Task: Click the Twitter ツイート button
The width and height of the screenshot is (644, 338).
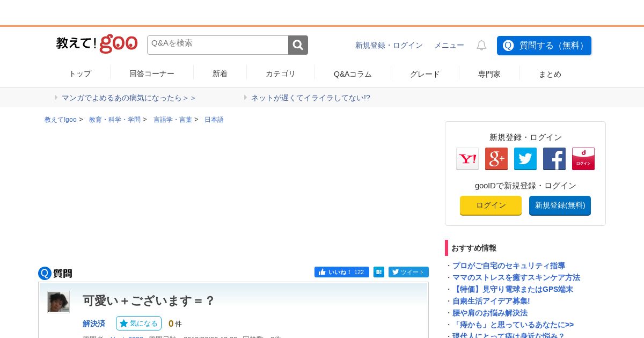Action: click(x=408, y=272)
